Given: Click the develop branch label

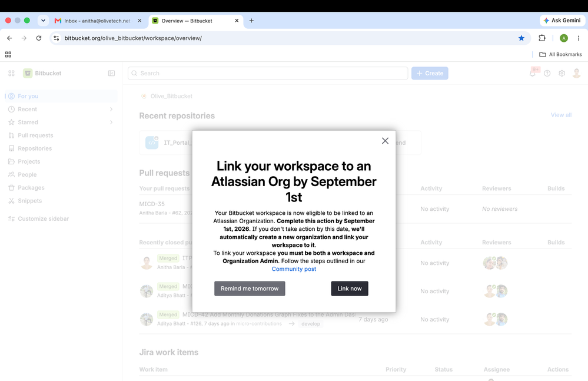Looking at the screenshot, I should point(311,324).
